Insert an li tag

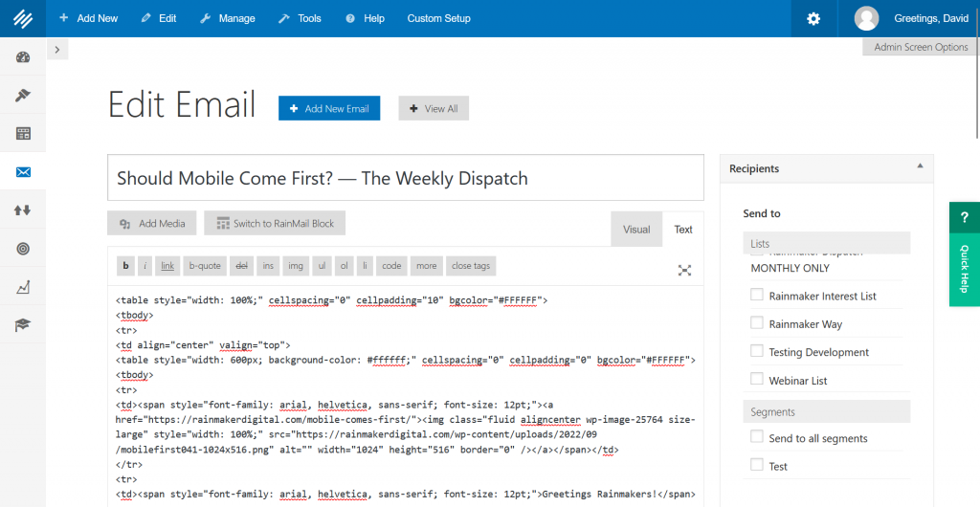coord(365,265)
